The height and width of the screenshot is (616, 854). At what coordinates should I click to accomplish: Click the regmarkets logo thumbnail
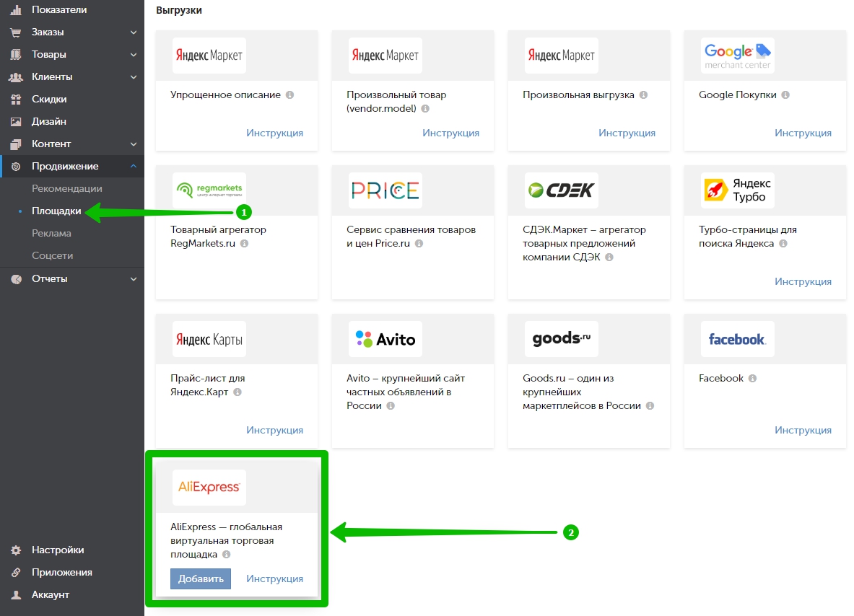pyautogui.click(x=209, y=190)
